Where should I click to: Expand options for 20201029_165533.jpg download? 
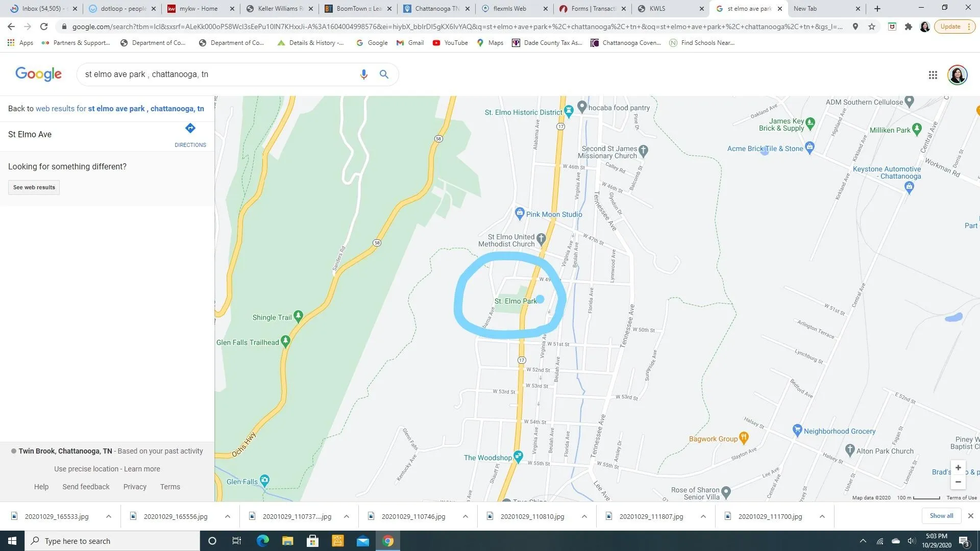pos(109,516)
